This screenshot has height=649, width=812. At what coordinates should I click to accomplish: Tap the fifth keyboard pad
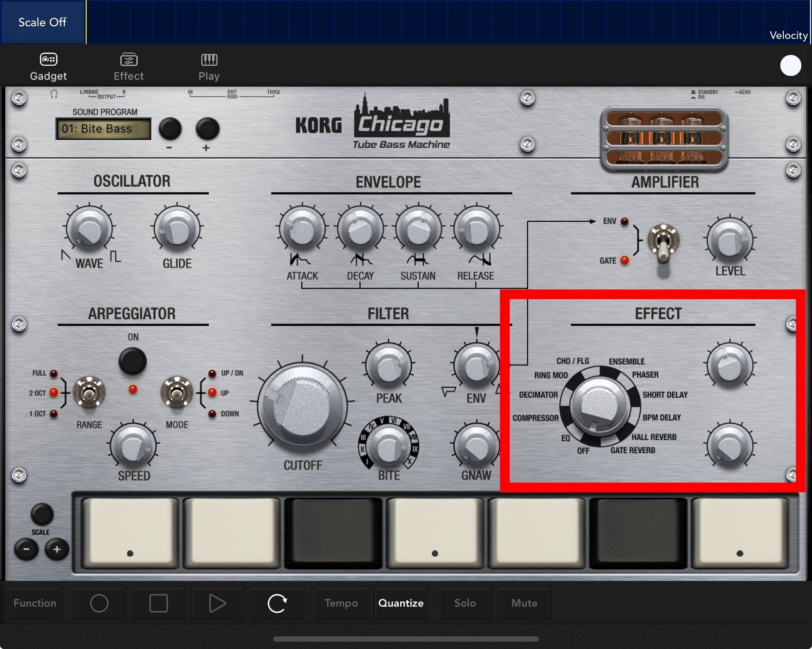click(536, 532)
